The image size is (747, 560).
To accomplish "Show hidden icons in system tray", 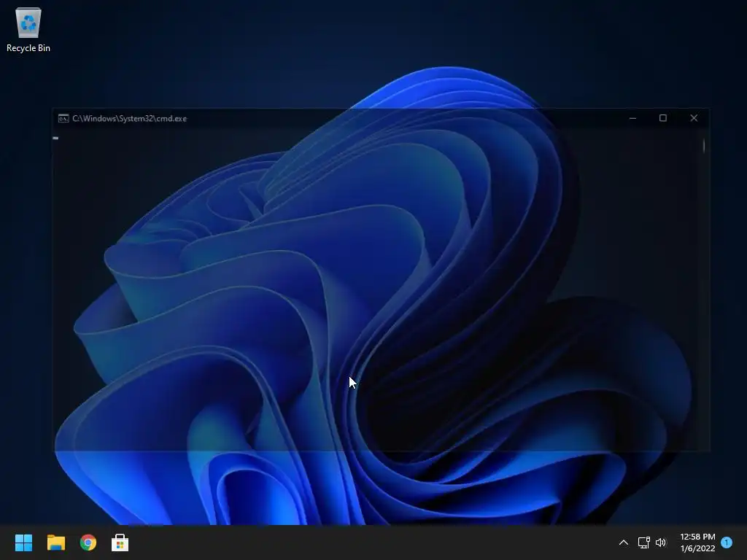I will coord(623,542).
